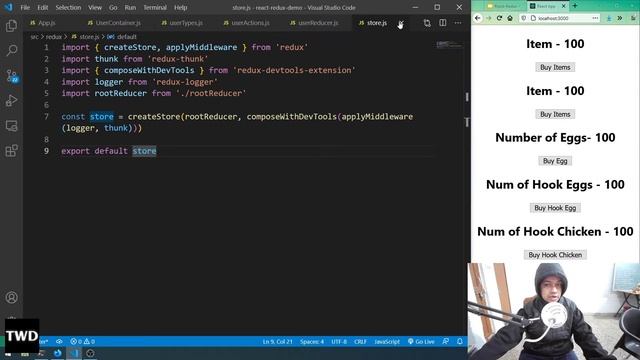Click the src breadcrumb segment
Viewport: 640px width, 360px height.
click(34, 37)
